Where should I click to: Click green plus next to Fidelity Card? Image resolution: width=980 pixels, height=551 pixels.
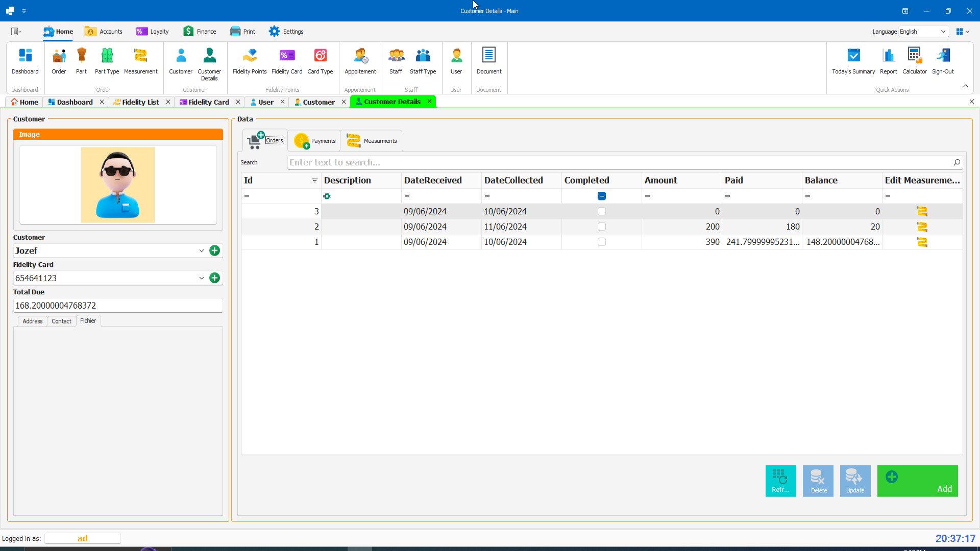point(214,278)
